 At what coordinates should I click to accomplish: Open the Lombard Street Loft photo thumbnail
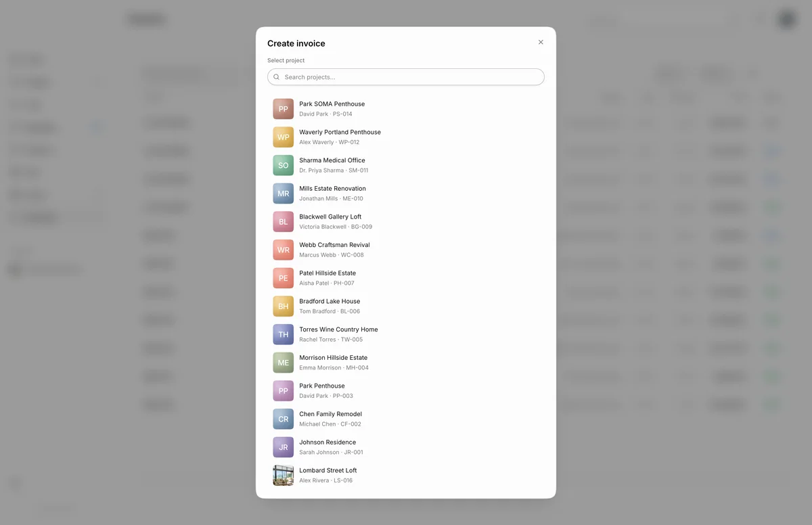click(x=284, y=476)
